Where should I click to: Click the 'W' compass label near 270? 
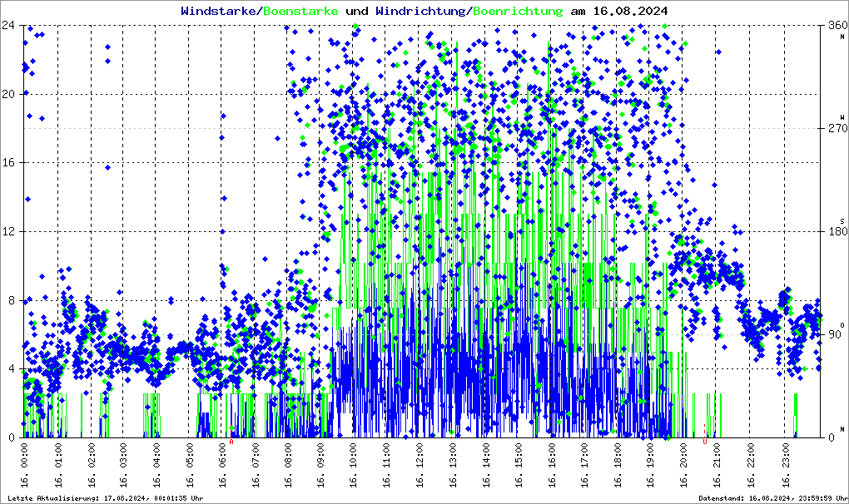click(x=842, y=117)
